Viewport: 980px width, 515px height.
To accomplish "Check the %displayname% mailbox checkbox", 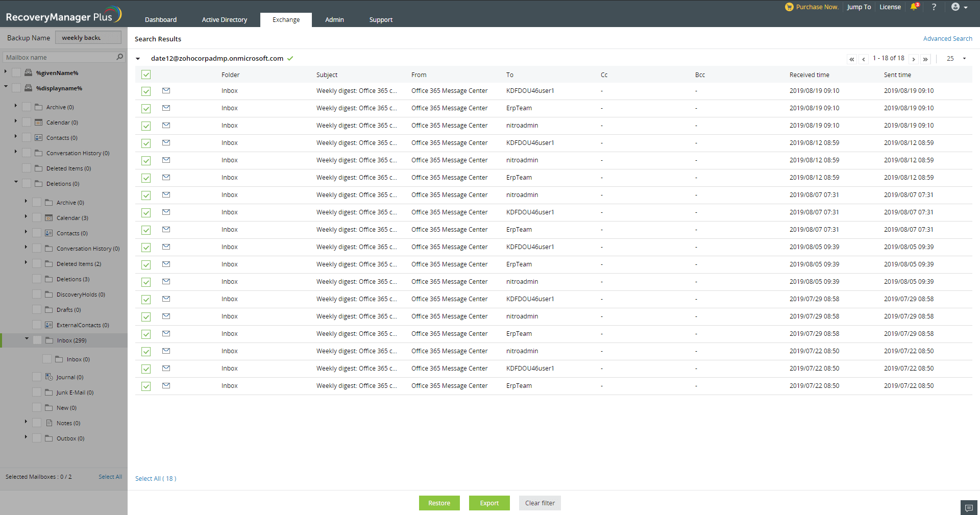I will click(x=16, y=88).
